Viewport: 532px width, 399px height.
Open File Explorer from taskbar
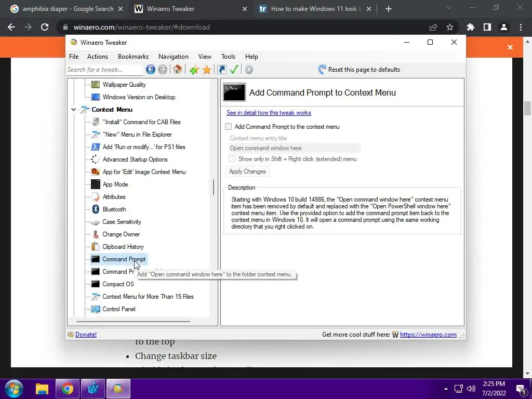click(x=42, y=389)
